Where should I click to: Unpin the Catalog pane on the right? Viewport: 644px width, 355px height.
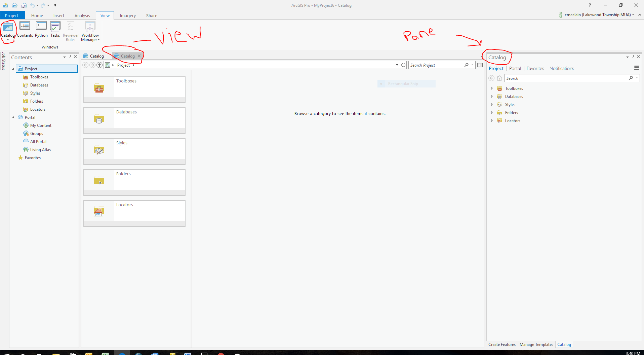(x=632, y=56)
